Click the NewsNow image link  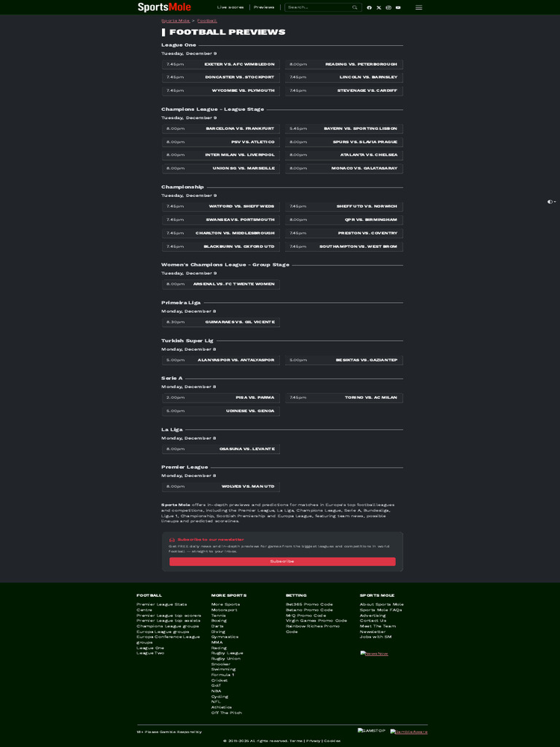point(374,654)
